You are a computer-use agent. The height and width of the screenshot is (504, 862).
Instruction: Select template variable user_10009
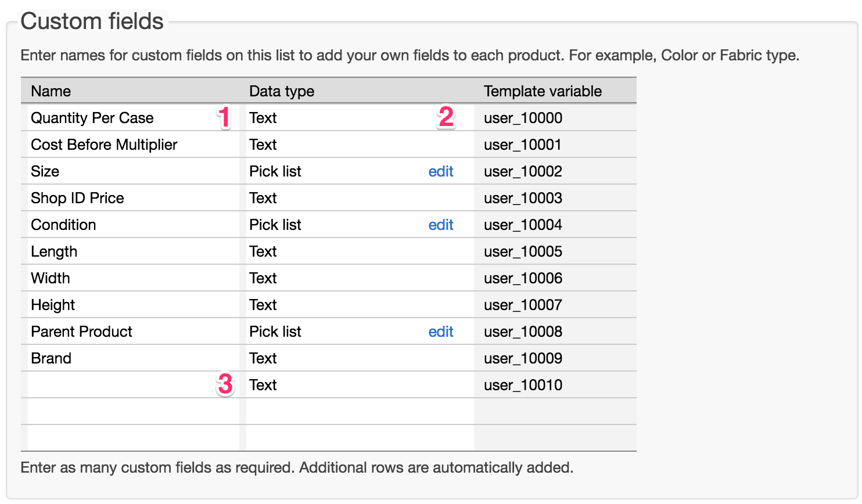[x=523, y=358]
